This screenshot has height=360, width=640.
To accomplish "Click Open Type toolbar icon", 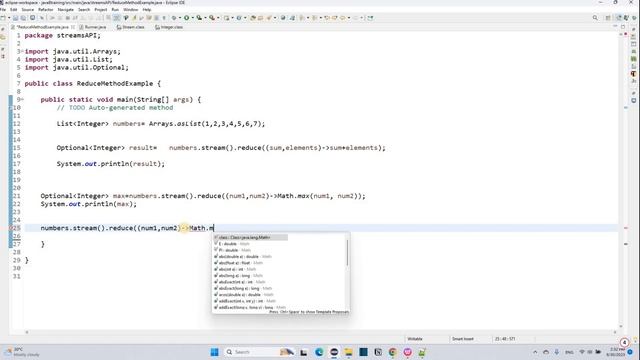I will click(253, 18).
